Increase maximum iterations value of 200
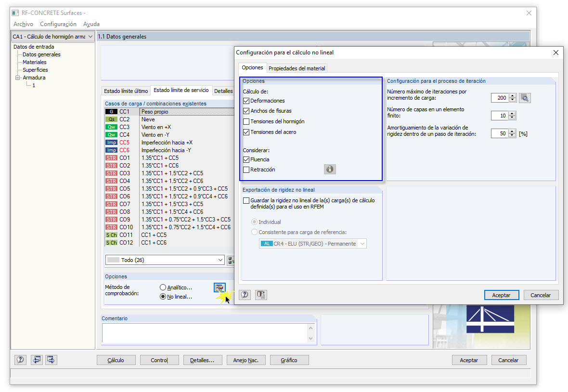Viewport: 568px width, 392px height. tap(512, 96)
